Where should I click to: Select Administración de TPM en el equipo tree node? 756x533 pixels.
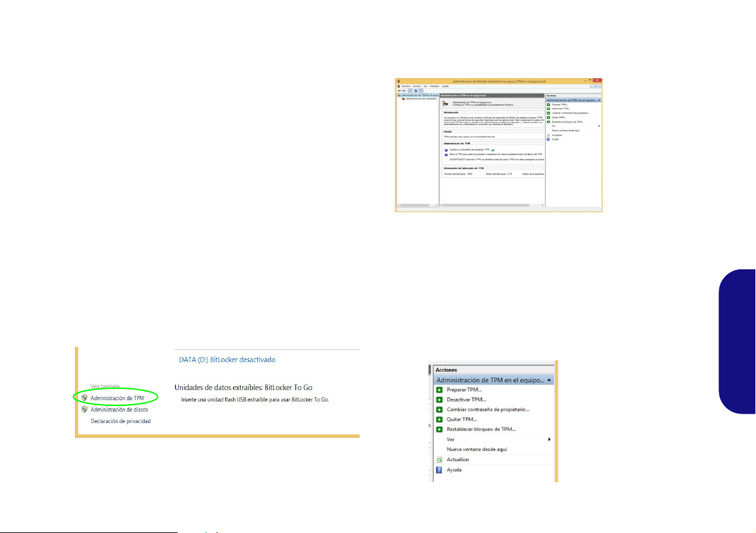[418, 95]
